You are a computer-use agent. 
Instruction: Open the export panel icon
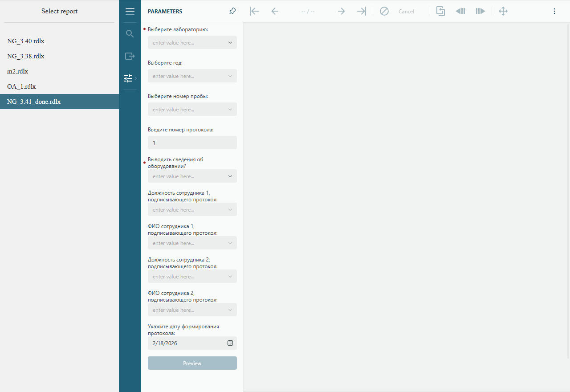pyautogui.click(x=130, y=56)
